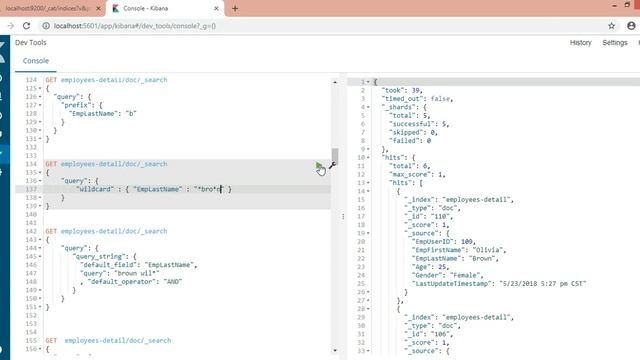Image resolution: width=640 pixels, height=360 pixels.
Task: Click the "successful": 5 response line
Action: [x=419, y=124]
